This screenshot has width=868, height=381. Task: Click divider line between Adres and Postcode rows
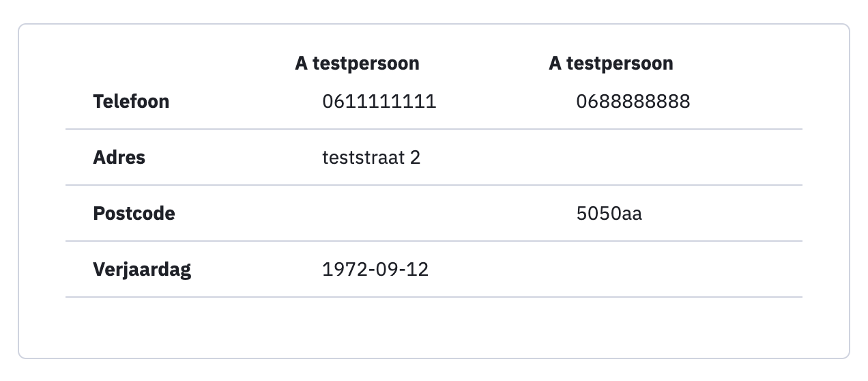click(434, 185)
